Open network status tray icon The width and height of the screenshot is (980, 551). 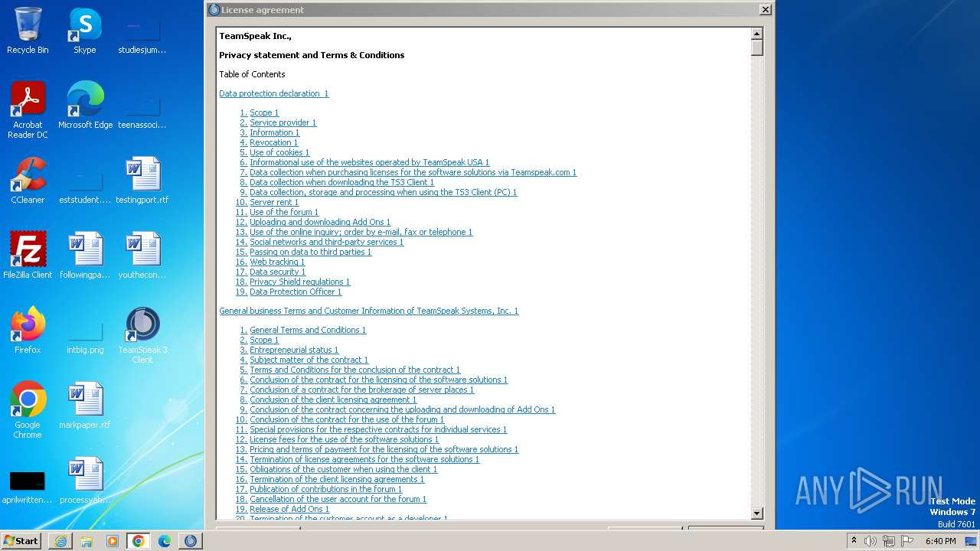(889, 541)
